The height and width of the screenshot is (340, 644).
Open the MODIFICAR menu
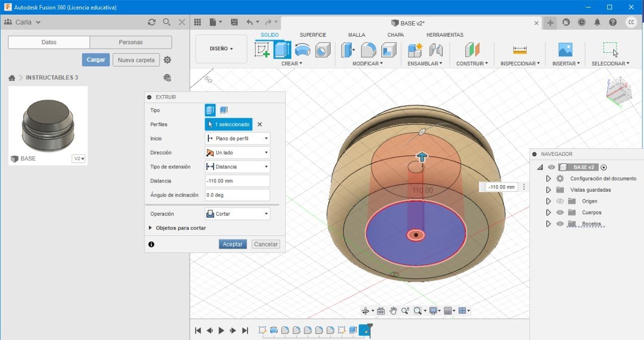367,63
